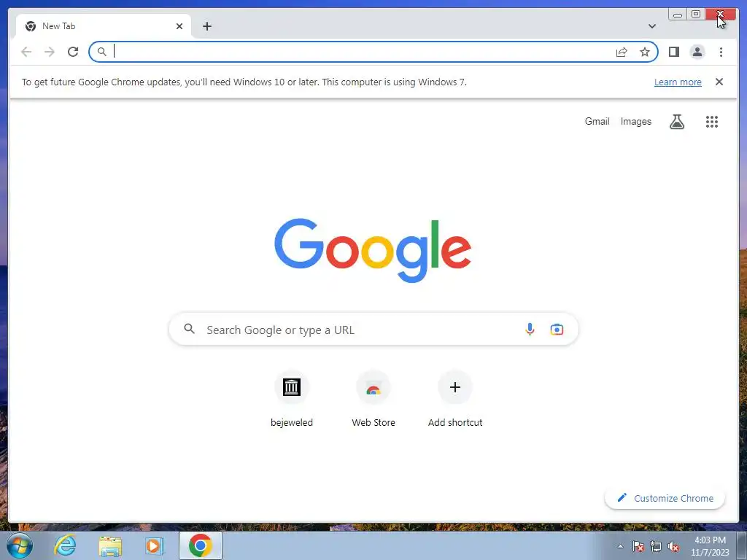Reload the current page
This screenshot has height=560, width=747.
[x=73, y=52]
